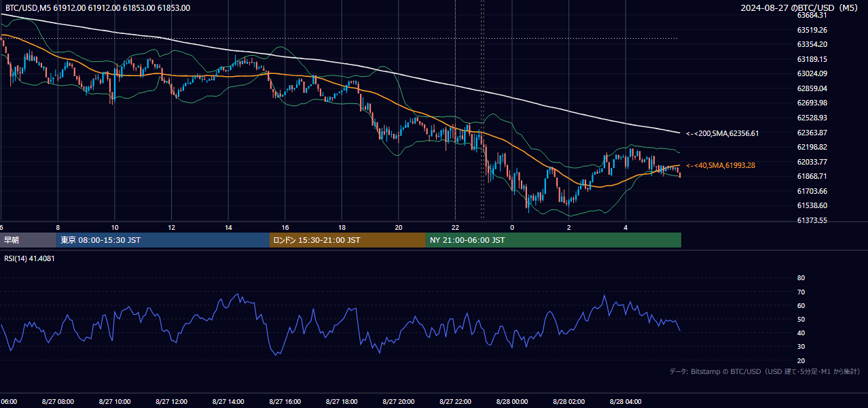868x408 pixels.
Task: Click bottom time label 8/27 20:00
Action: coord(399,401)
